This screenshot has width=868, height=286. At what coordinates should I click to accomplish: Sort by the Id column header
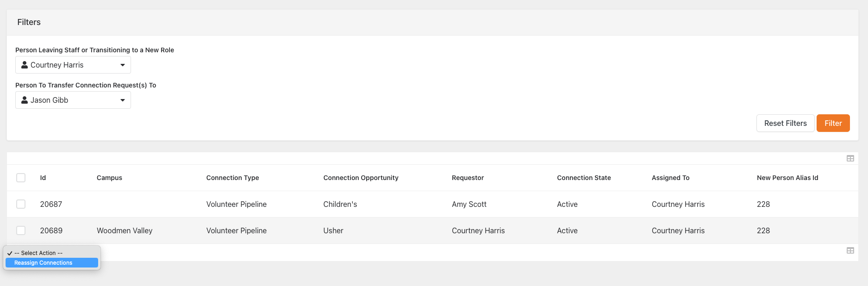tap(43, 178)
